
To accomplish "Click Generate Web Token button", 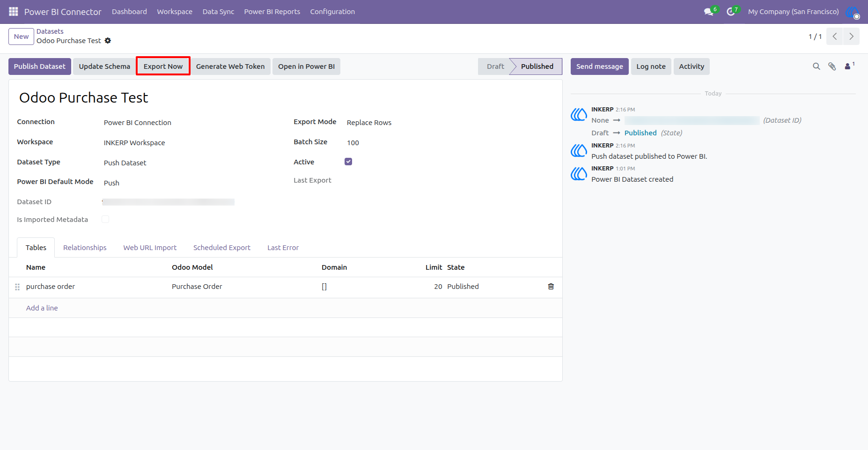I will point(230,66).
